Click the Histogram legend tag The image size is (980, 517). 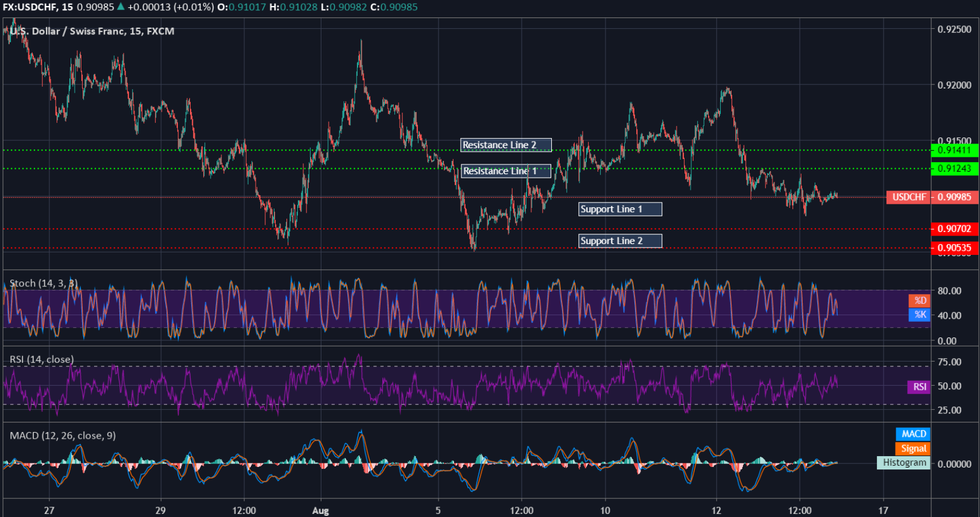tap(903, 463)
